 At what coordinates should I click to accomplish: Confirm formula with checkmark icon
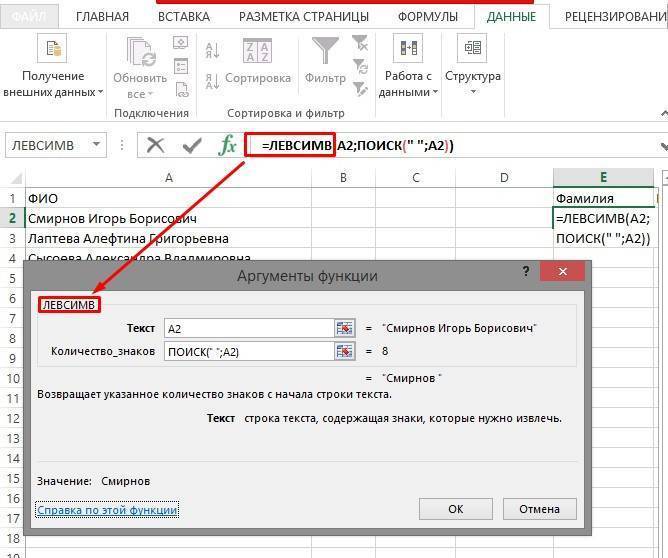192,146
